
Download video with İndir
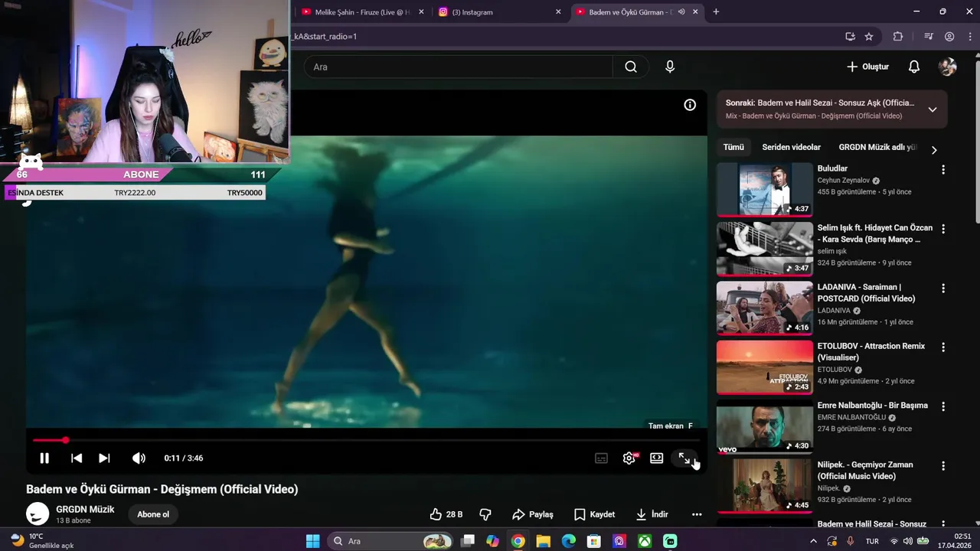point(652,514)
